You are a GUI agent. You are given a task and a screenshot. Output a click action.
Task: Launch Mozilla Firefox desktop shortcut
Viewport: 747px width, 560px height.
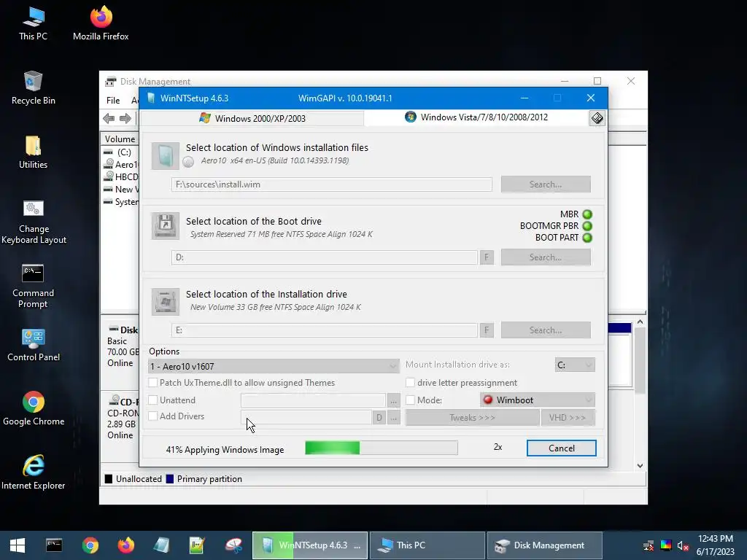coord(101,23)
